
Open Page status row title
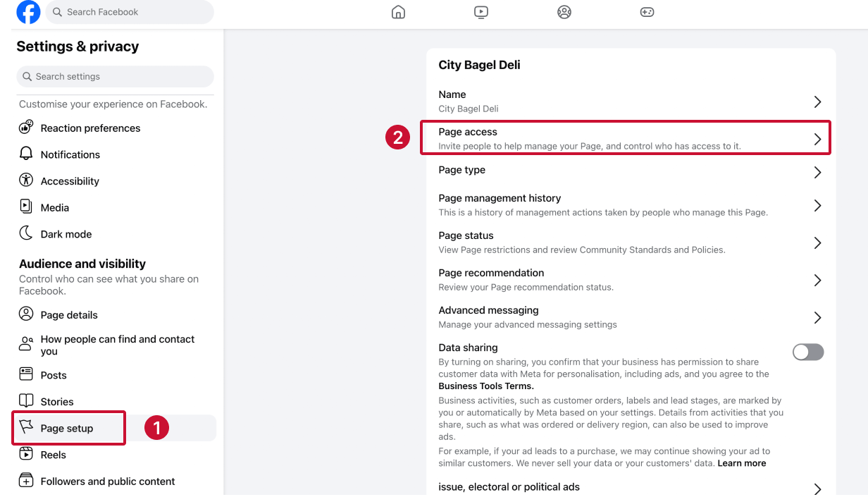pyautogui.click(x=466, y=235)
